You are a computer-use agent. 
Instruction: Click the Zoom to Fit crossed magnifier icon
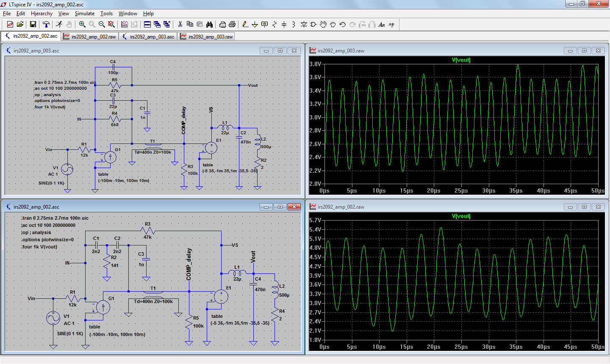coord(111,25)
